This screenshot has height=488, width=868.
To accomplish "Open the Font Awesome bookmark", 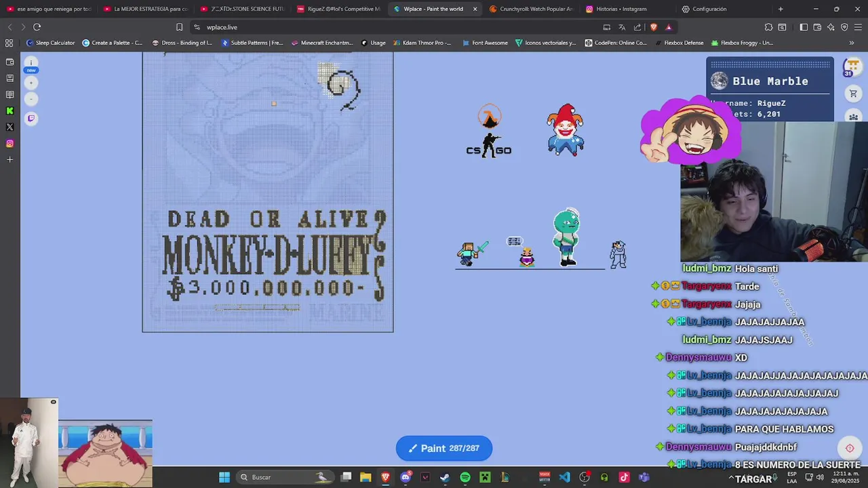I will click(485, 43).
